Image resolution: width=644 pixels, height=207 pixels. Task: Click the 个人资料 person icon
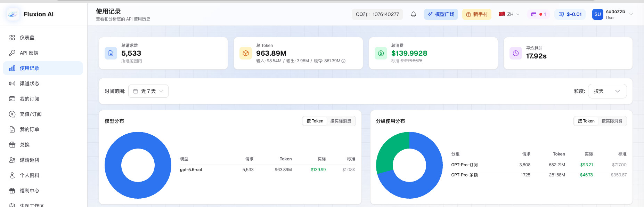12,175
